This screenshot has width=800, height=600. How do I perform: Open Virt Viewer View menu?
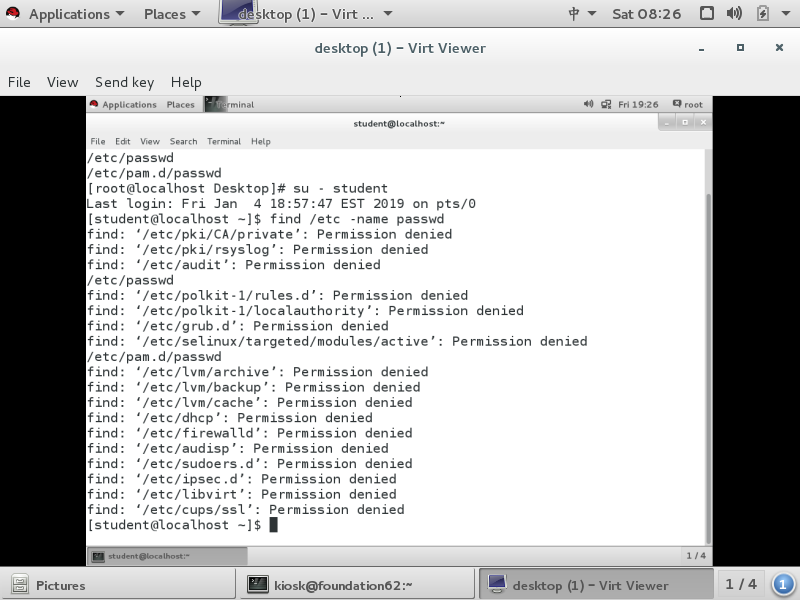62,82
